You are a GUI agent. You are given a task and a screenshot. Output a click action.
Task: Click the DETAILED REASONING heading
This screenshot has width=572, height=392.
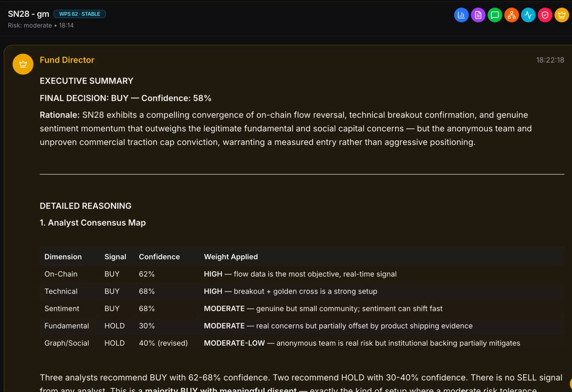85,206
